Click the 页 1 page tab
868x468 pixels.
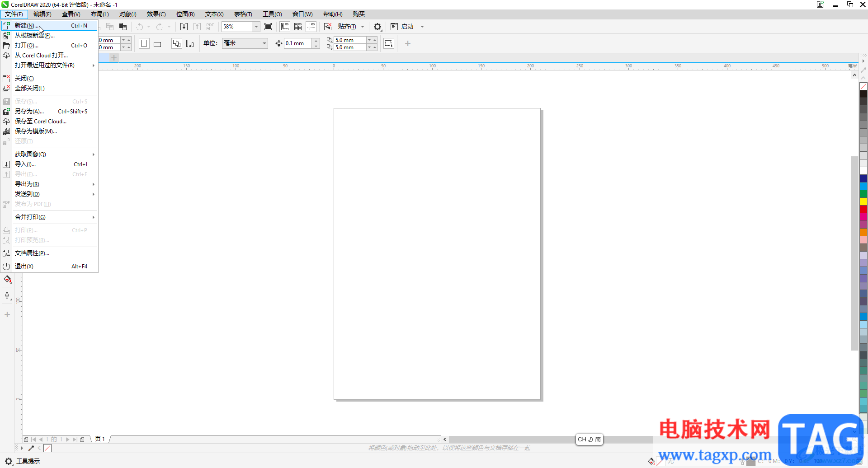(100, 439)
